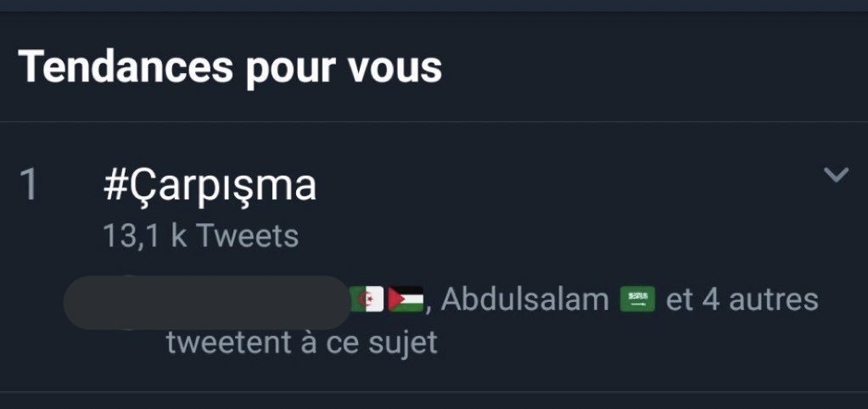This screenshot has width=868, height=409.
Task: Click the trend rank number 1
Action: (29, 186)
